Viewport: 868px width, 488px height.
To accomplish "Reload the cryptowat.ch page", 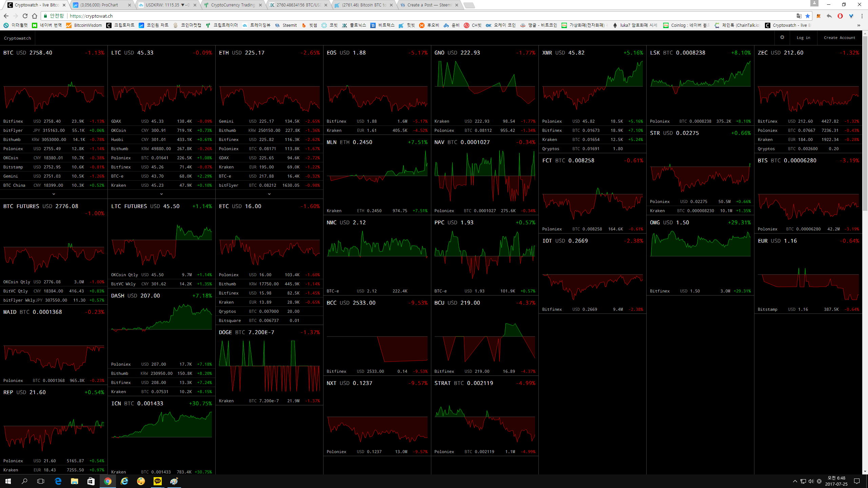I will (x=25, y=16).
